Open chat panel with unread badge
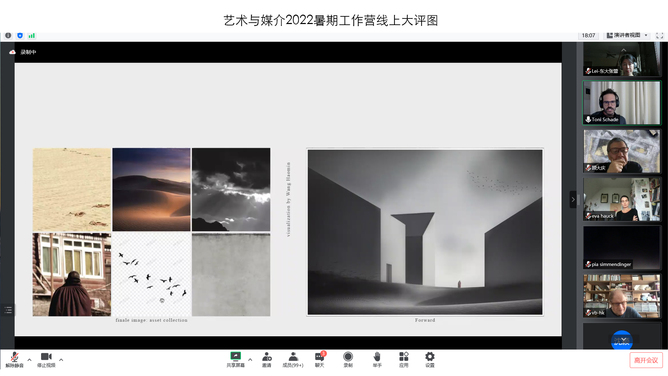The height and width of the screenshot is (376, 668). pos(320,360)
